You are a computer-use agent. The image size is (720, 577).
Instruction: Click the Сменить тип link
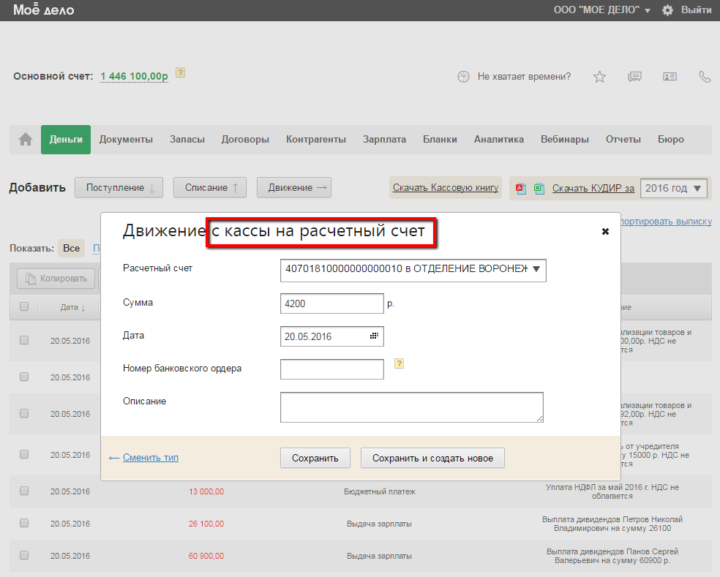(150, 458)
